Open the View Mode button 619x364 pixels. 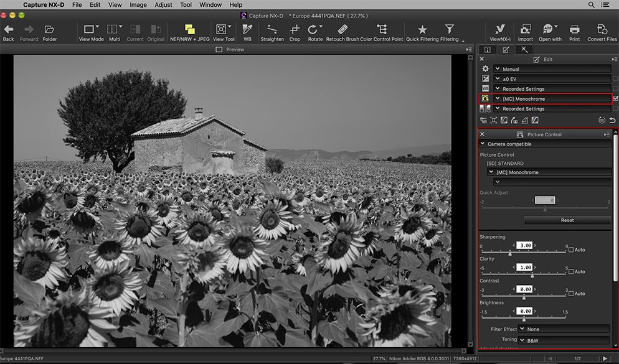coord(91,32)
